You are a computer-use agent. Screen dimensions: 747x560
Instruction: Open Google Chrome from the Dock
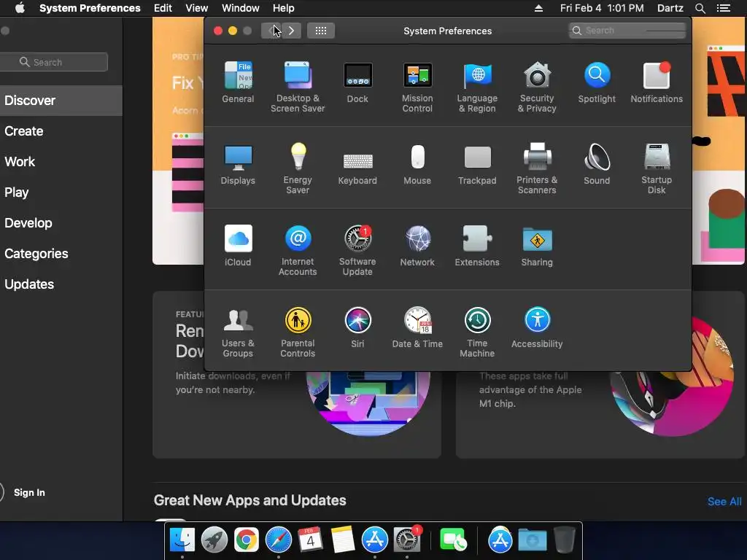pyautogui.click(x=247, y=540)
